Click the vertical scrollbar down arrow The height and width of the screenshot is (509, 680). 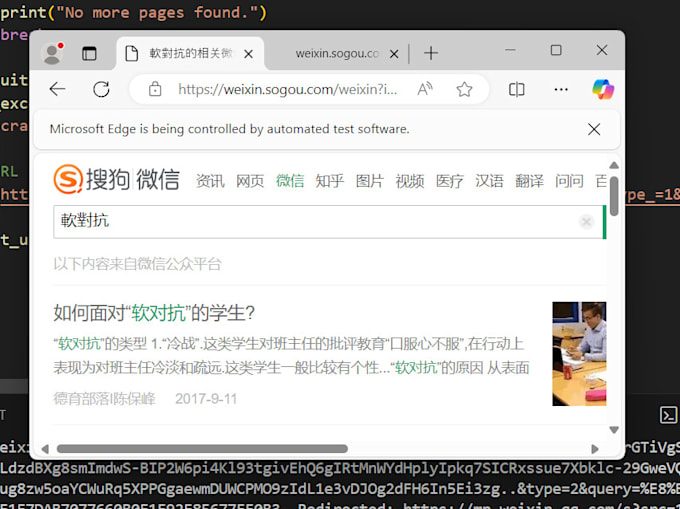pyautogui.click(x=614, y=430)
